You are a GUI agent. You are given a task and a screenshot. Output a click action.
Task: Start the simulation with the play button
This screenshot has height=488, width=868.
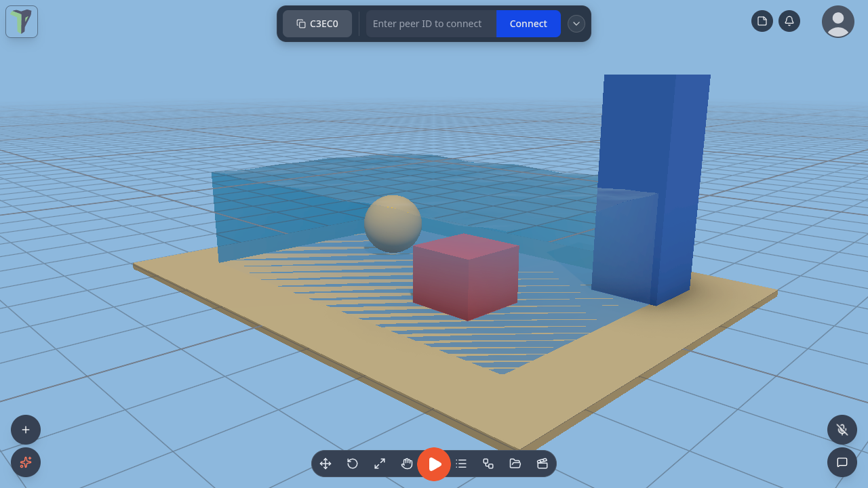click(x=434, y=464)
